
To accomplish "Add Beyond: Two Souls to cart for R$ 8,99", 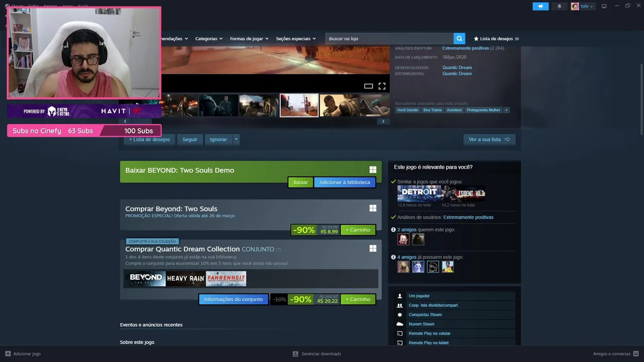I will point(358,230).
